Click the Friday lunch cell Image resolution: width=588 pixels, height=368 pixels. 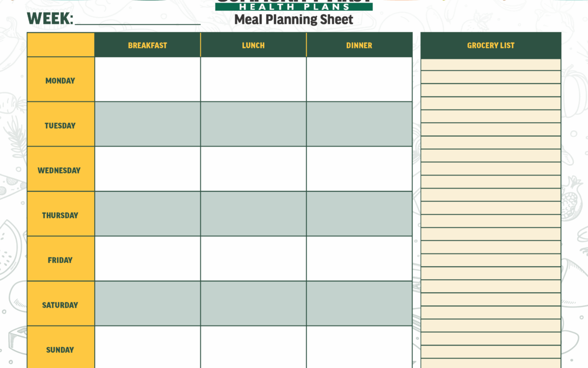[253, 259]
